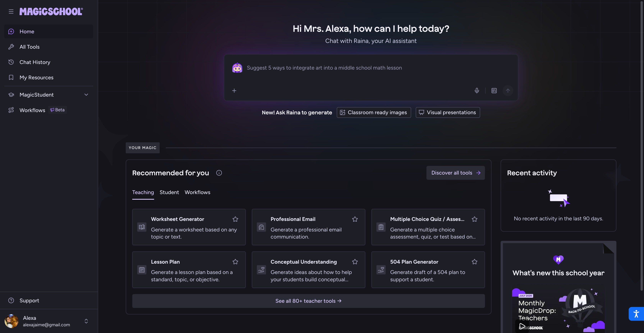Select Visual presentations option

pyautogui.click(x=448, y=112)
